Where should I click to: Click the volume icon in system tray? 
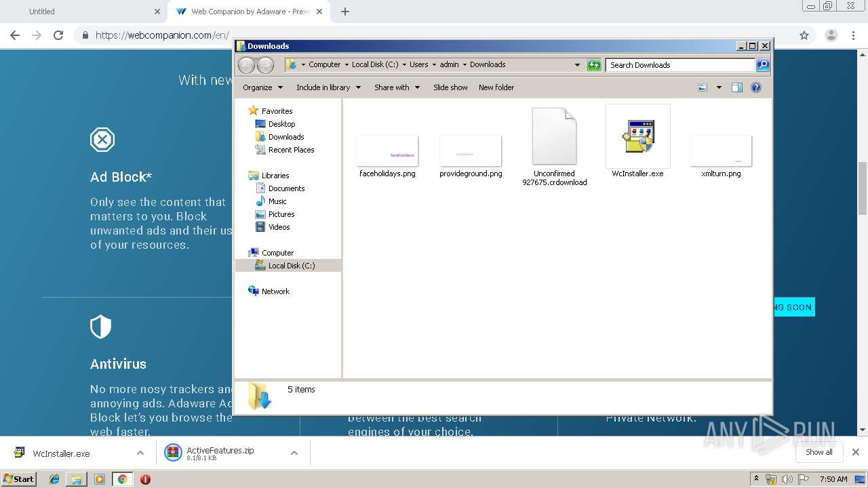787,479
